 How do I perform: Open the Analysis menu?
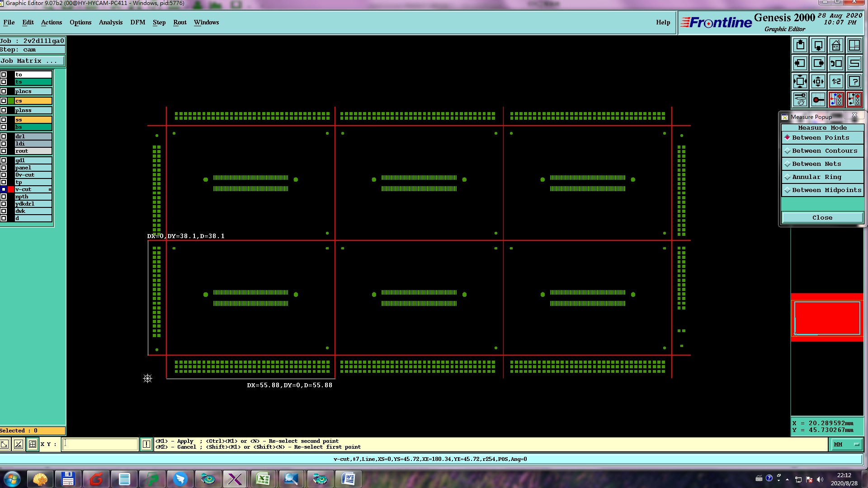(x=110, y=22)
